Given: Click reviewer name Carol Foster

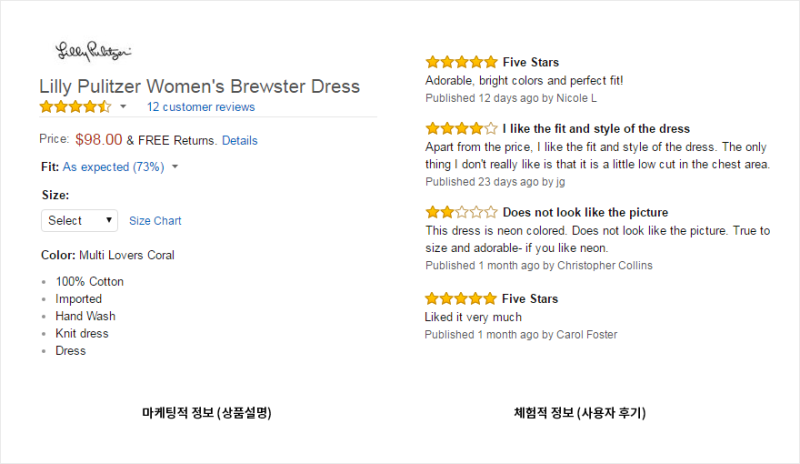Looking at the screenshot, I should (587, 334).
